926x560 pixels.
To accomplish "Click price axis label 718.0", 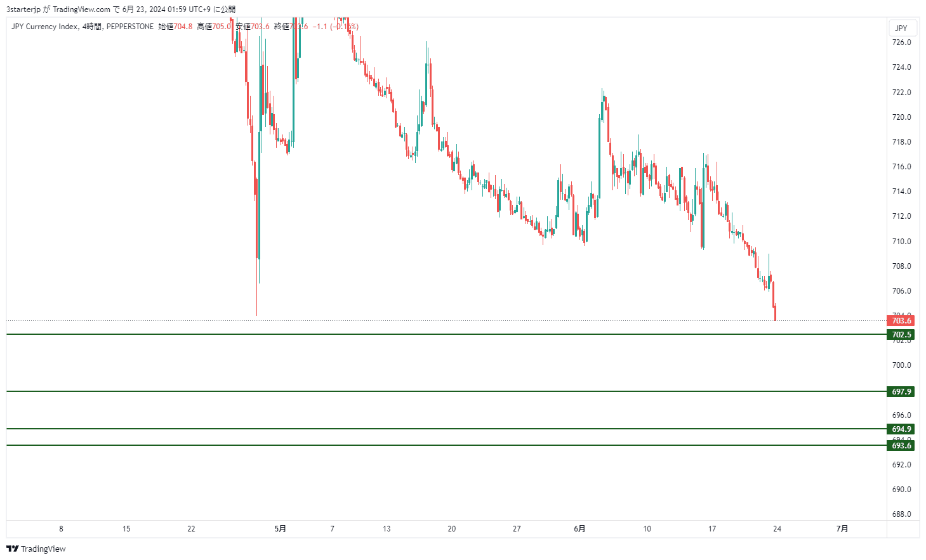I will pos(901,142).
